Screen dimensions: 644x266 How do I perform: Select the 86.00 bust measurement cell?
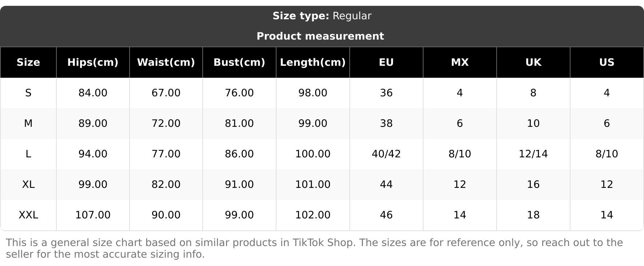coord(239,154)
